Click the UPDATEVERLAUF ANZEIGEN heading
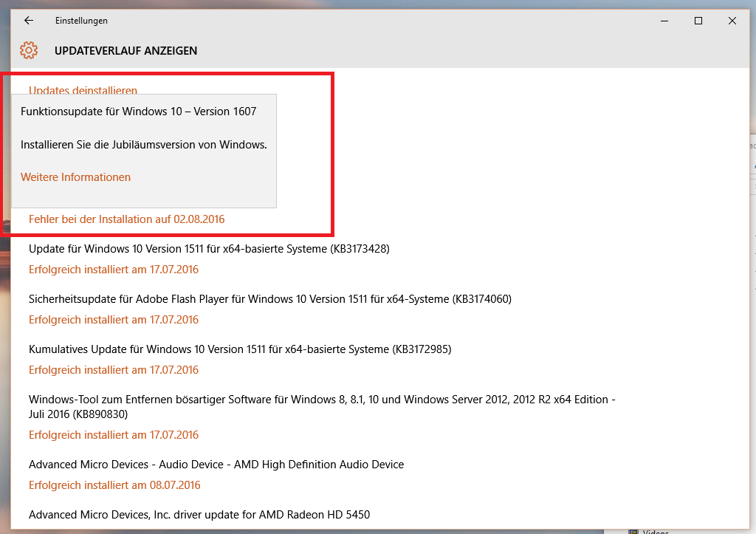The width and height of the screenshot is (756, 534). tap(126, 51)
